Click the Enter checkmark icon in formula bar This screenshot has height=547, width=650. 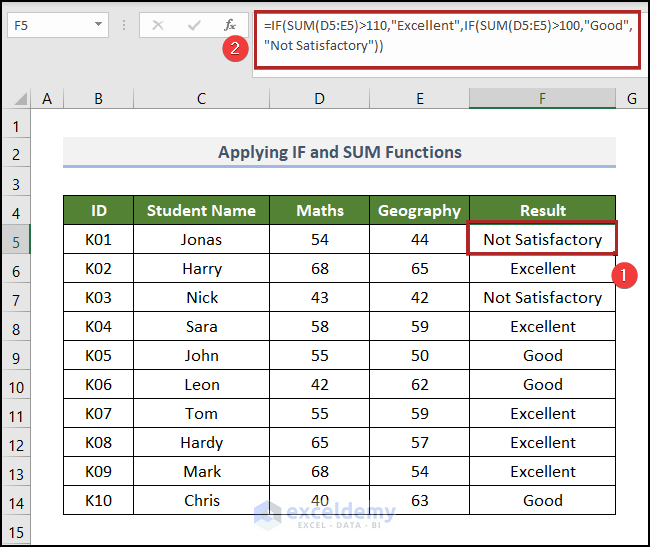pyautogui.click(x=194, y=26)
